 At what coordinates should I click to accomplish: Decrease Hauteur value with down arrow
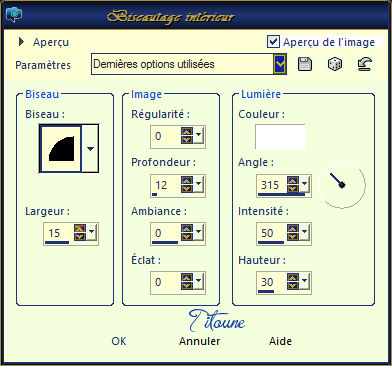[x=293, y=286]
